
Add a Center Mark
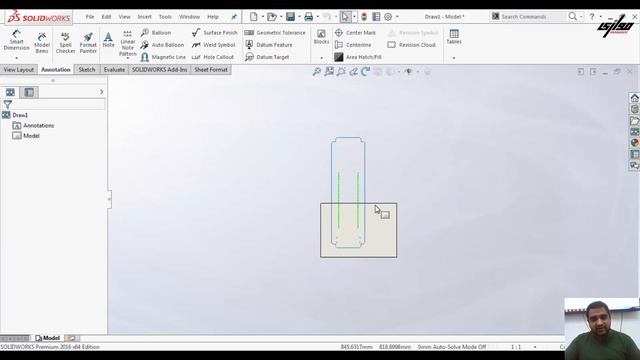click(x=355, y=33)
